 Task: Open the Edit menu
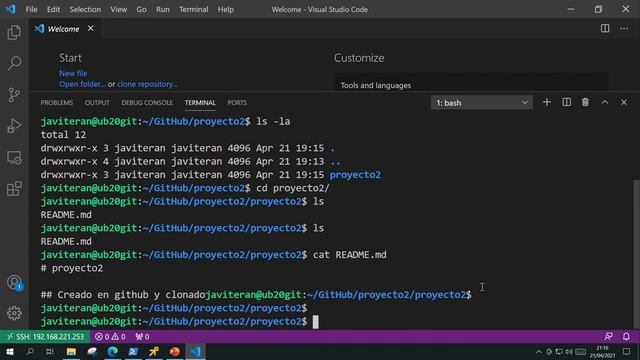(x=53, y=9)
